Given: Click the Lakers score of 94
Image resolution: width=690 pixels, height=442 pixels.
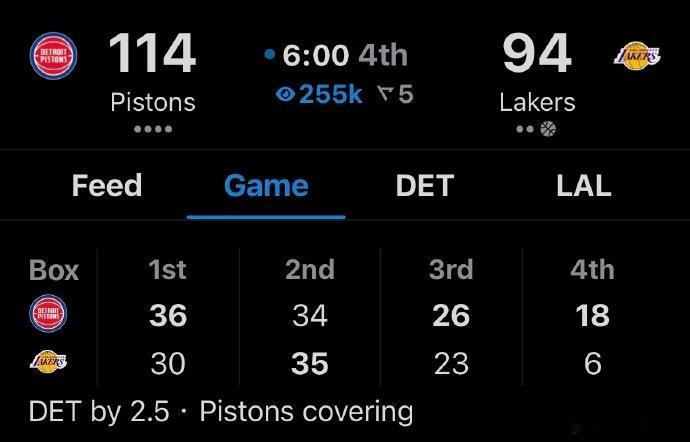Looking at the screenshot, I should [536, 54].
